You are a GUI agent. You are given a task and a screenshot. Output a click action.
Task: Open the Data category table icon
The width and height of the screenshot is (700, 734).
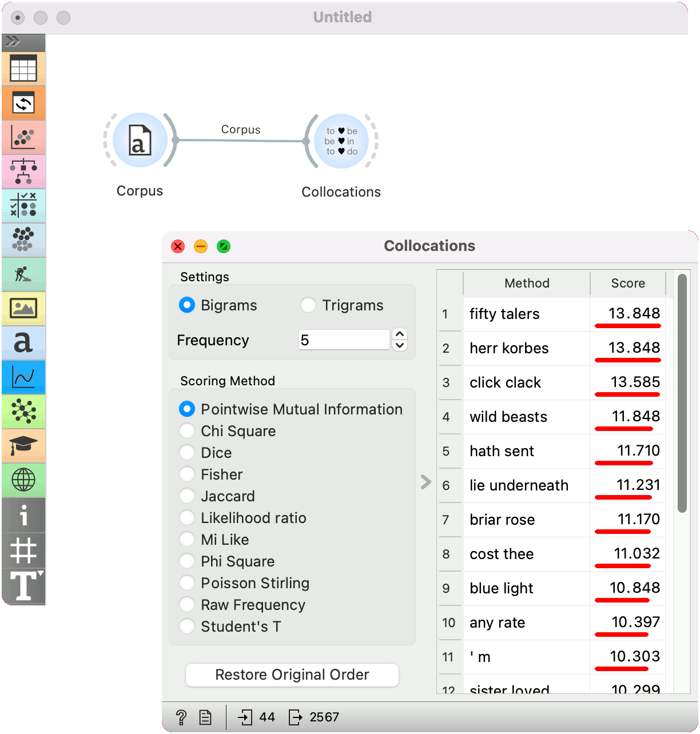(23, 69)
